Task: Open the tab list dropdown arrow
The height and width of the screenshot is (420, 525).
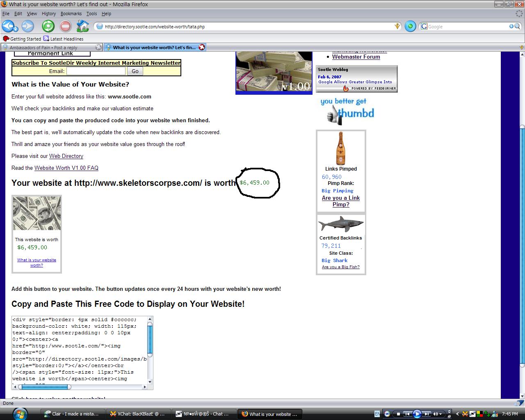Action: point(521,47)
